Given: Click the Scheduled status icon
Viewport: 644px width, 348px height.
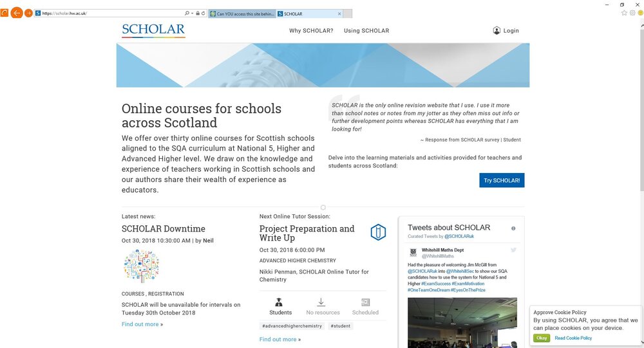Looking at the screenshot, I should 365,302.
